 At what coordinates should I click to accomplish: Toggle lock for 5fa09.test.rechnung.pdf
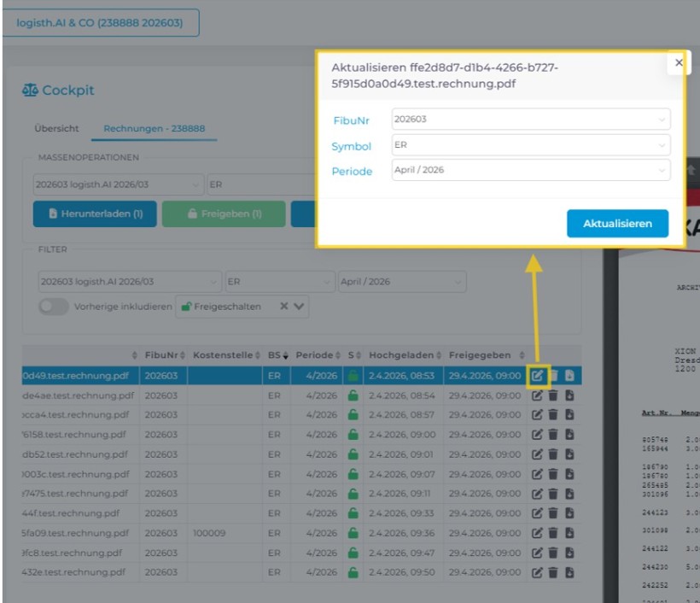tap(353, 533)
